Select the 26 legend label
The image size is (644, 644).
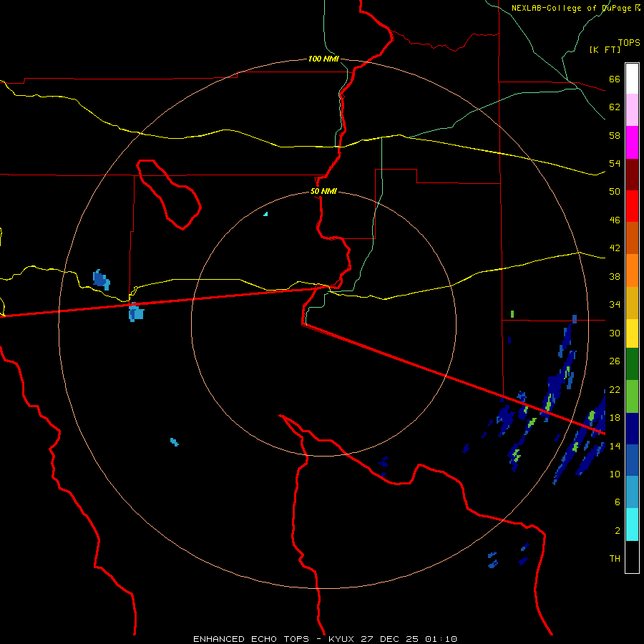[x=615, y=361]
